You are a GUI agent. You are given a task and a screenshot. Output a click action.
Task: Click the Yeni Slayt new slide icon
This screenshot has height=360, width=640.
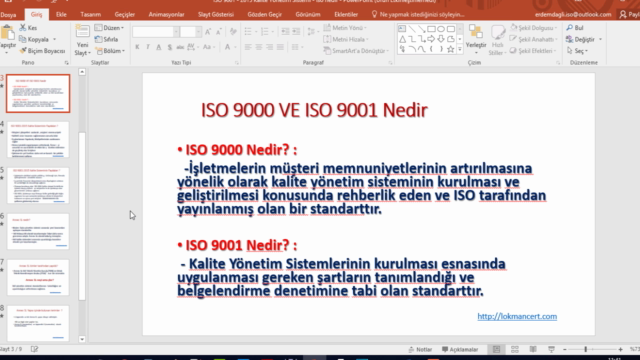pos(82,32)
